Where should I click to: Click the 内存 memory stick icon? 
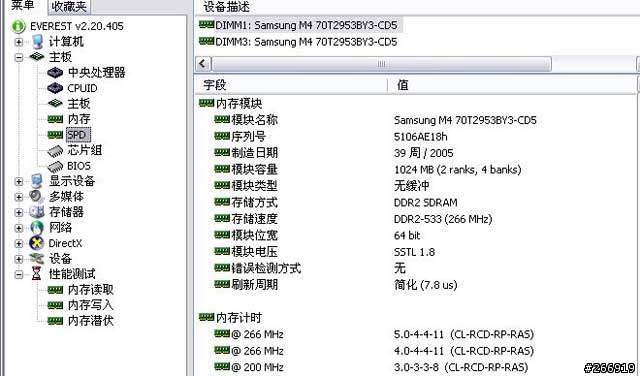point(55,119)
